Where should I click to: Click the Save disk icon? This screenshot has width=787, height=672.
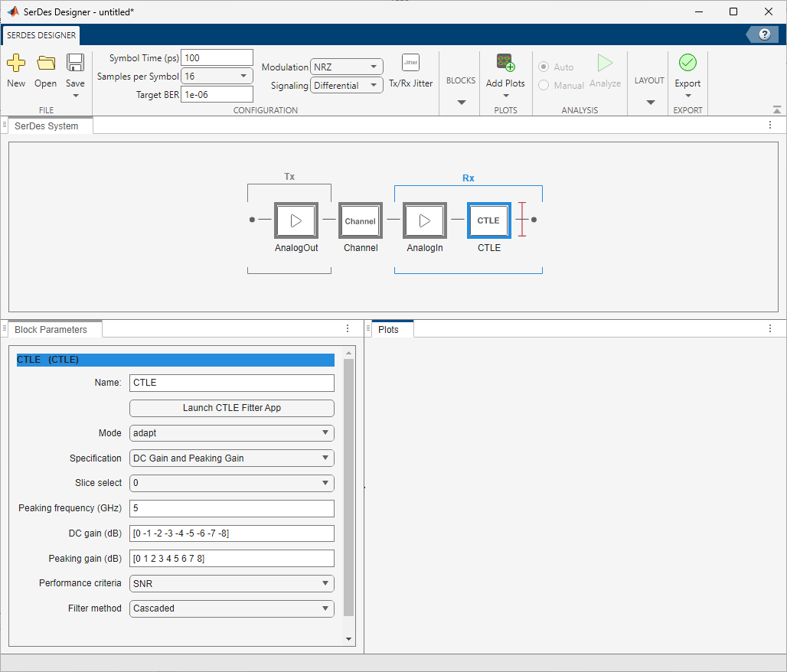point(75,64)
